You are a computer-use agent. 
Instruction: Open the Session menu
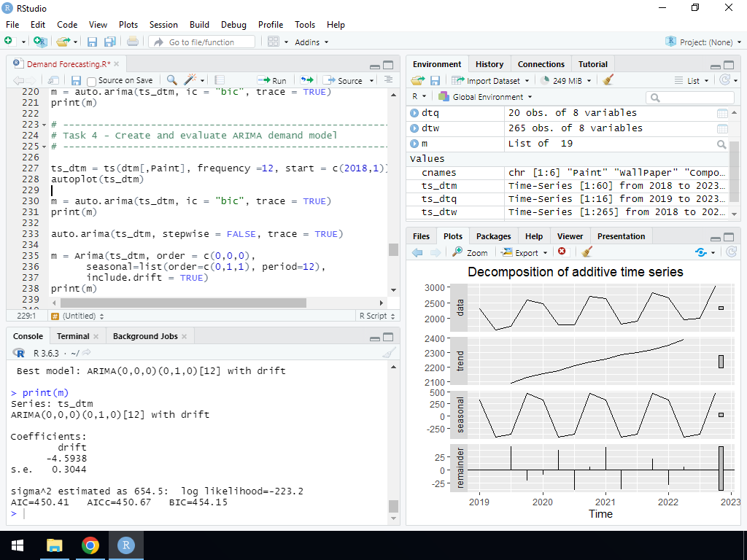(163, 24)
